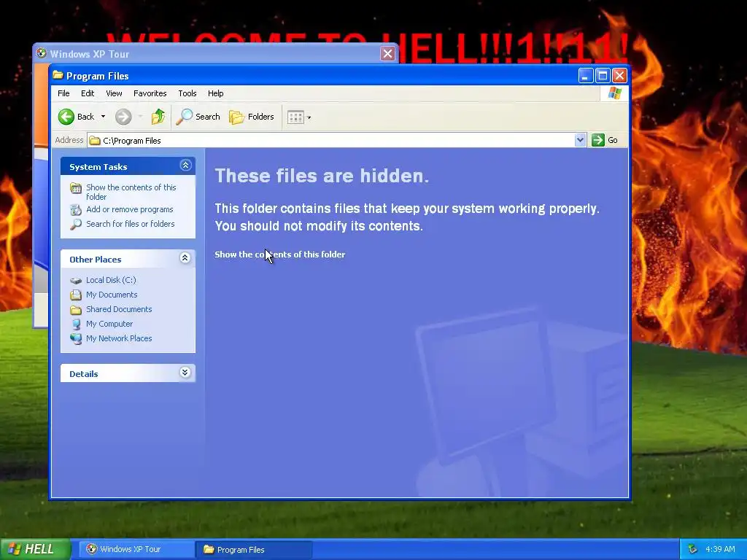Open the View menu
This screenshot has width=747, height=560.
[x=114, y=93]
